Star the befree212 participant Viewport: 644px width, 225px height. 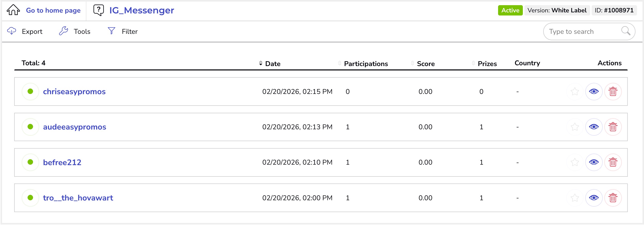[575, 162]
